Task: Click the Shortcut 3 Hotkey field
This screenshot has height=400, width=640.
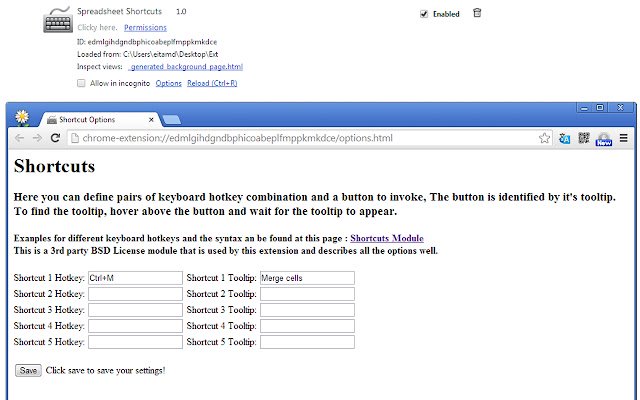Action: point(135,310)
